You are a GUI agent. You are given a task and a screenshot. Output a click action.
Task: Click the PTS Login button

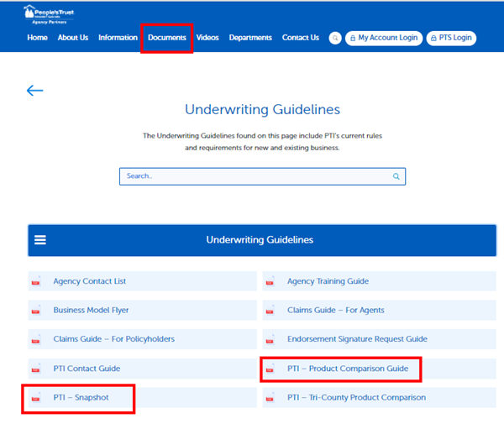pos(451,38)
